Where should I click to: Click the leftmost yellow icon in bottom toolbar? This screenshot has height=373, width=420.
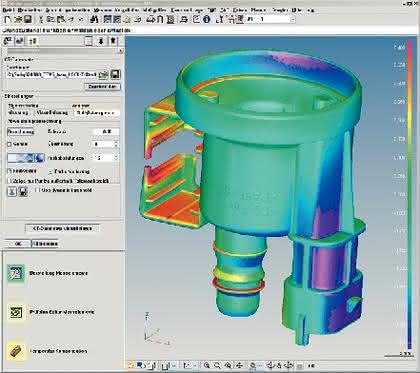coord(131,365)
